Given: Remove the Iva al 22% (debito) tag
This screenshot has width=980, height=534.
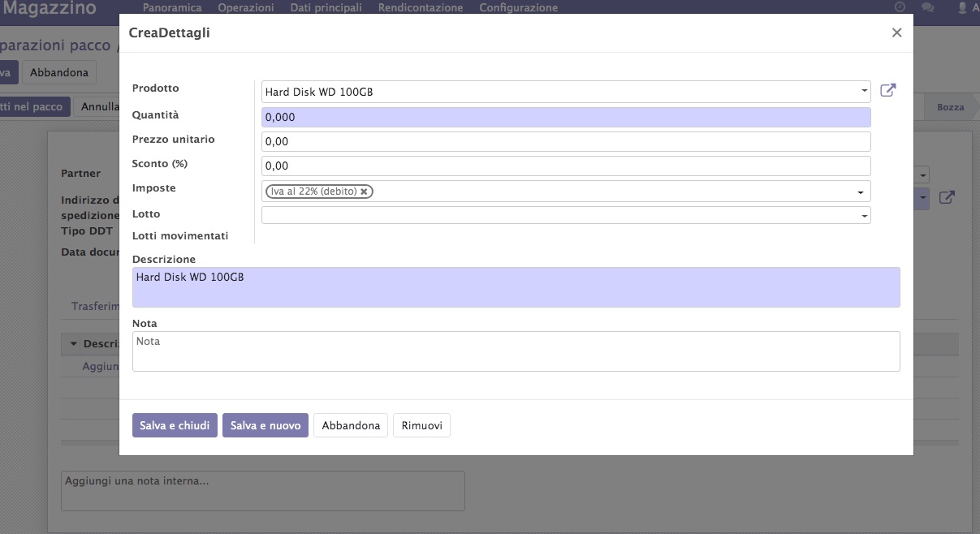Looking at the screenshot, I should tap(365, 192).
